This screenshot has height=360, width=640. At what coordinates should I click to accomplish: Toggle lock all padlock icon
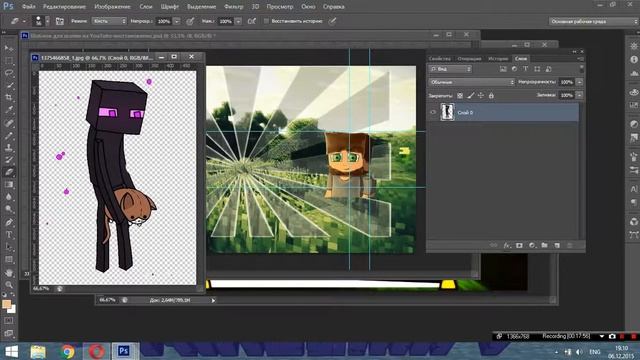click(x=491, y=96)
